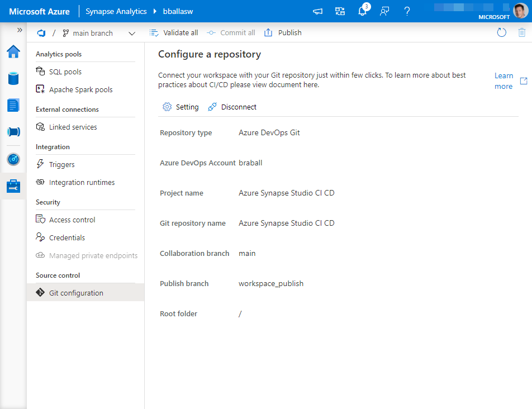Open the Data hub cylinder icon
532x409 pixels.
pyautogui.click(x=13, y=78)
